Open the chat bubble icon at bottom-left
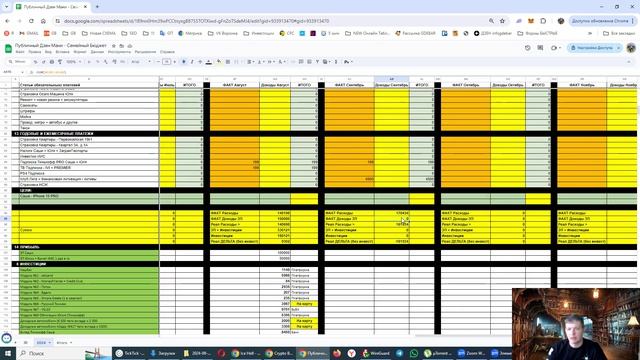This screenshot has width=640, height=360. click(7, 338)
